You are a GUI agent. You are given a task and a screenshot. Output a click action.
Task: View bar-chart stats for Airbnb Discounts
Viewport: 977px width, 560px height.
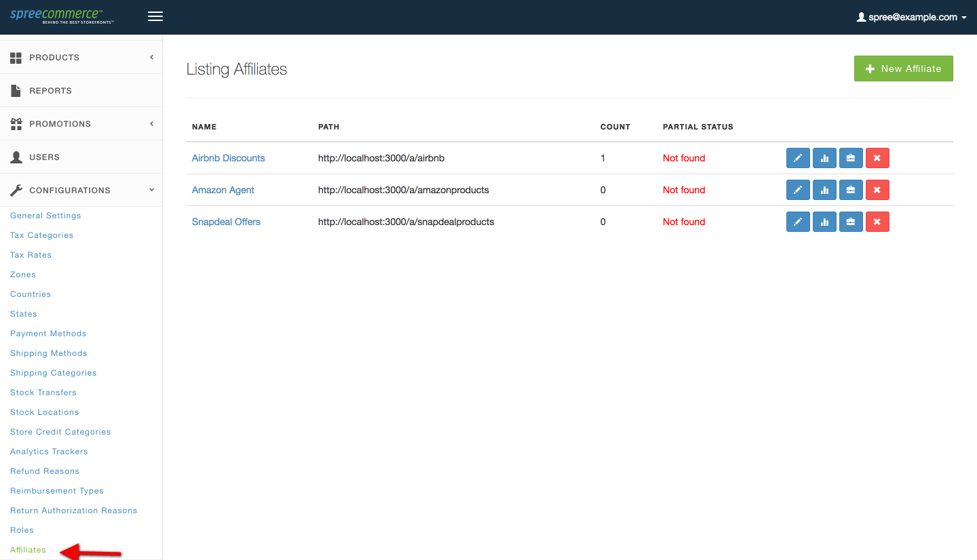click(824, 158)
